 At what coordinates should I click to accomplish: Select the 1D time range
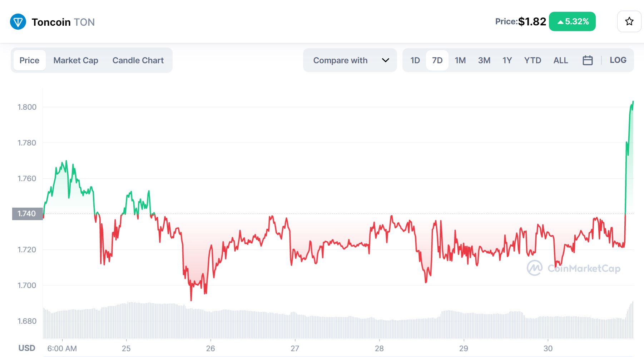(415, 60)
